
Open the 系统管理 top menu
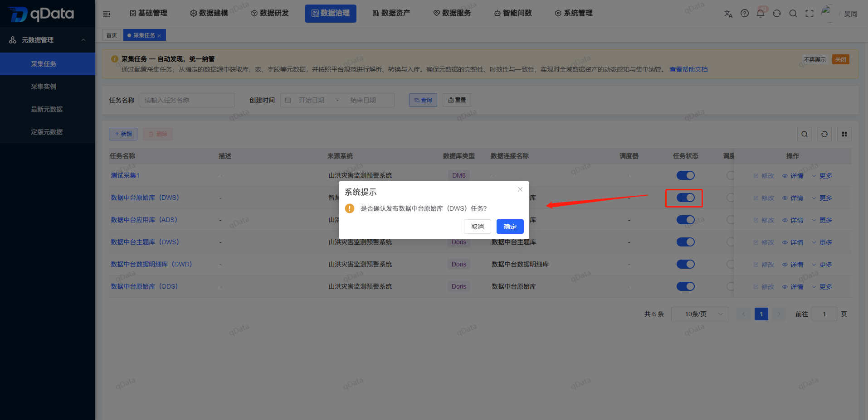pos(574,13)
